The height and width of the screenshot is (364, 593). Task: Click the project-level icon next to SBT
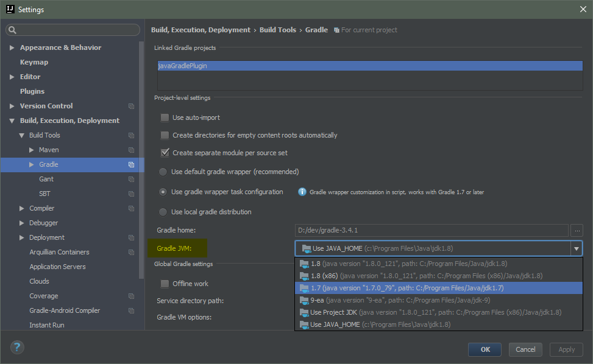pos(131,194)
